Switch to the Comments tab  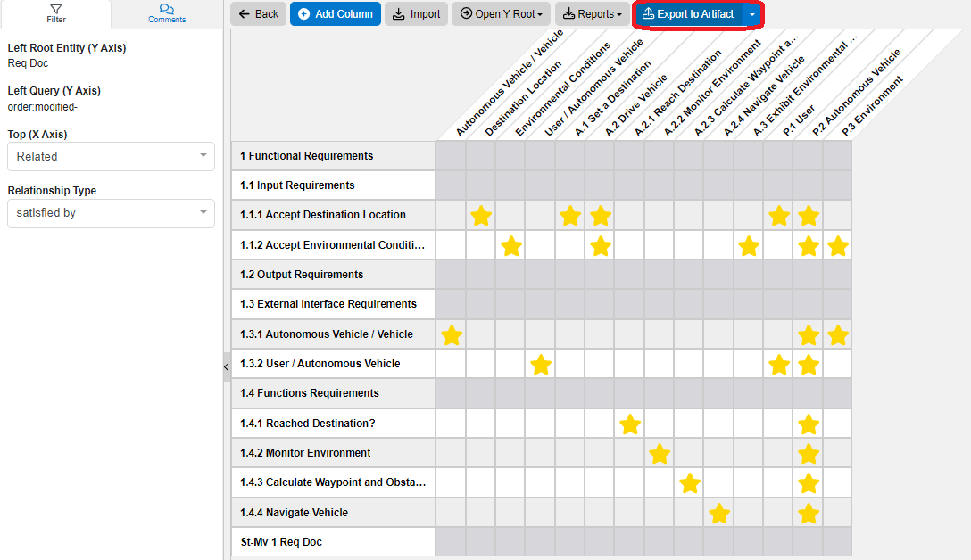click(166, 14)
